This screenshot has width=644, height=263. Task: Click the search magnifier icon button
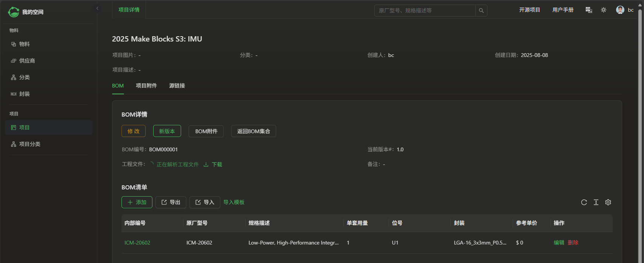coord(481,11)
